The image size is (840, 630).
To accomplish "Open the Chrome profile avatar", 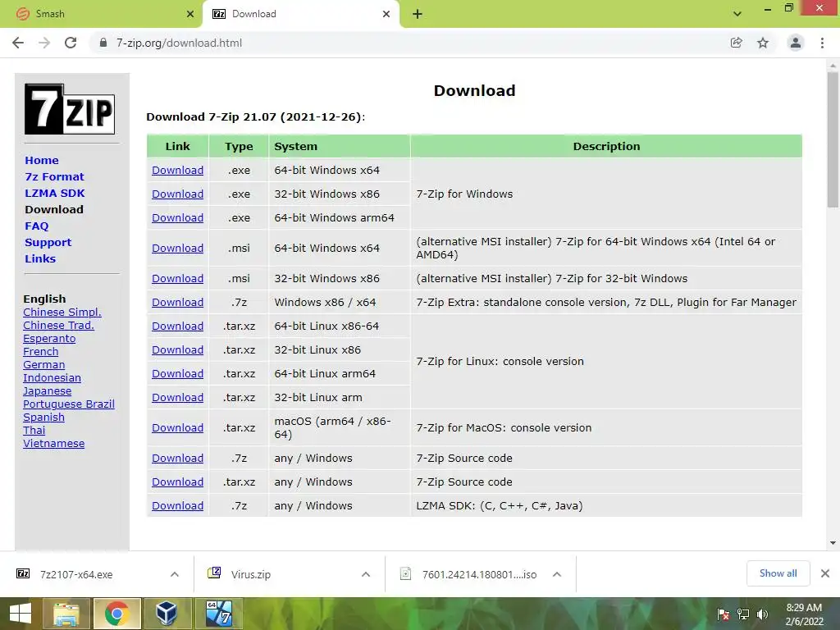I will (x=796, y=43).
